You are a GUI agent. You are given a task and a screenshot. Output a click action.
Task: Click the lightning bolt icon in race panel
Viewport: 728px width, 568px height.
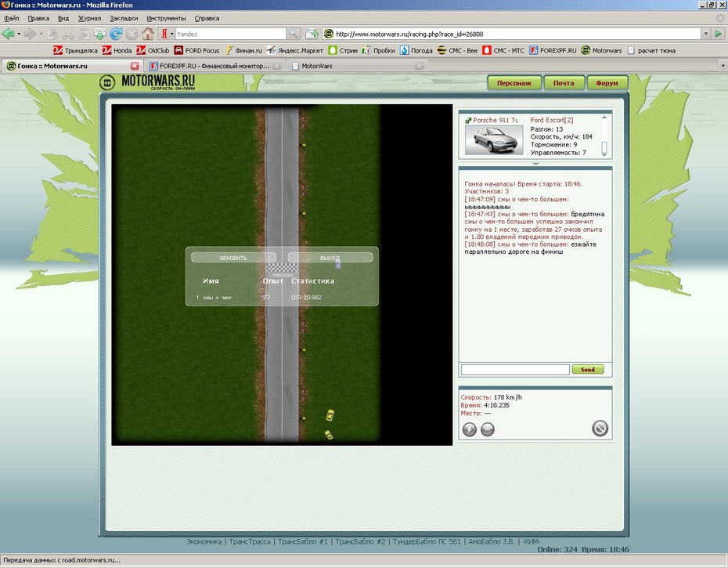pos(470,429)
